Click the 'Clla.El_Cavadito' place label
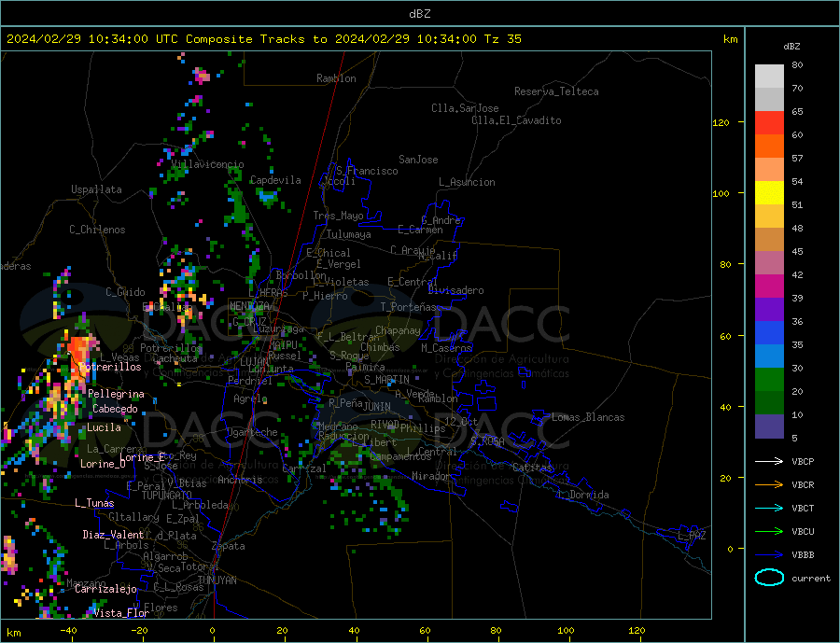The width and height of the screenshot is (840, 643). pyautogui.click(x=516, y=120)
